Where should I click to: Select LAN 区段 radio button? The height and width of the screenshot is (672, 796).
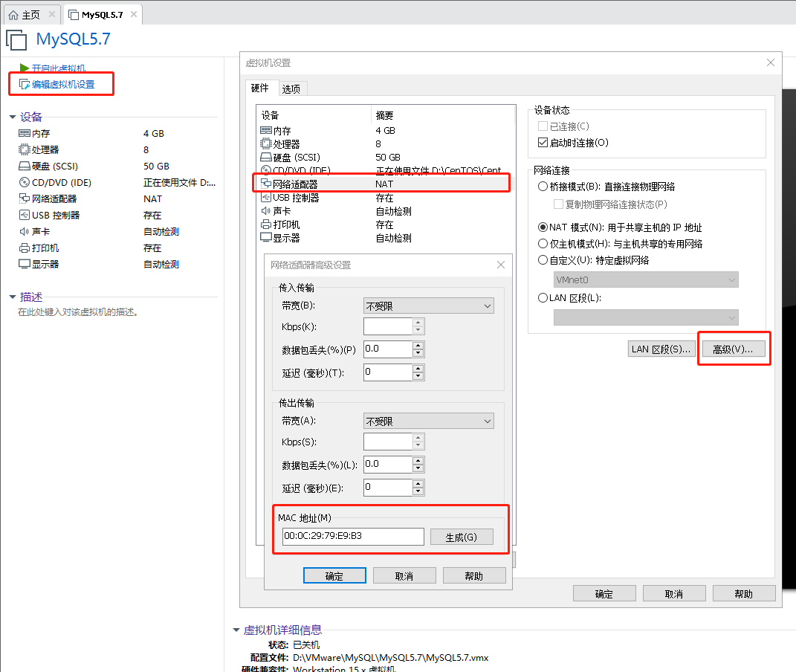(543, 297)
